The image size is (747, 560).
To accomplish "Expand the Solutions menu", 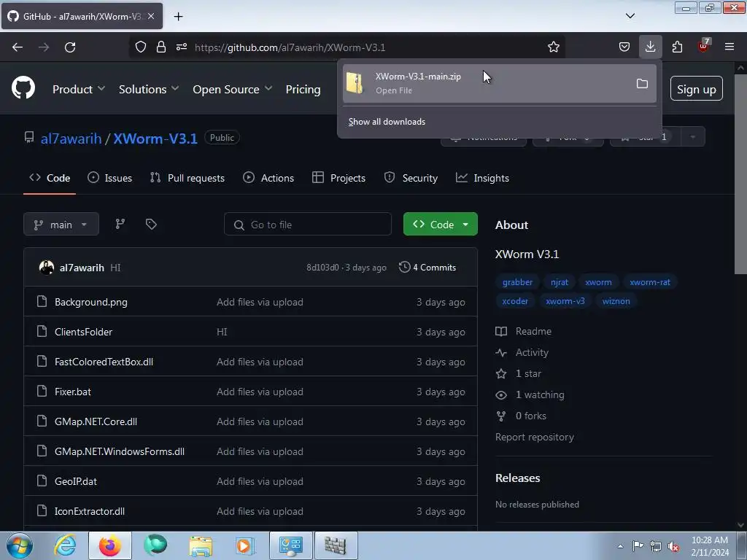I will click(149, 89).
